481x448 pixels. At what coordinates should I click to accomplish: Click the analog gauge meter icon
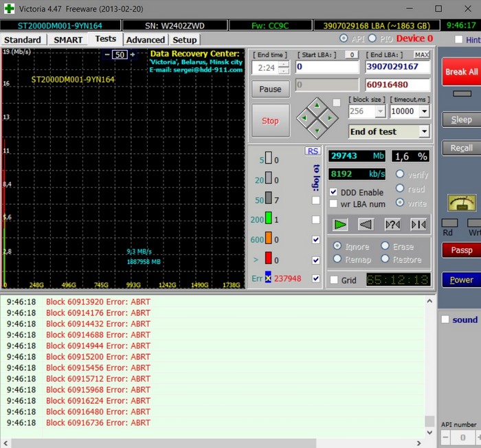point(462,203)
